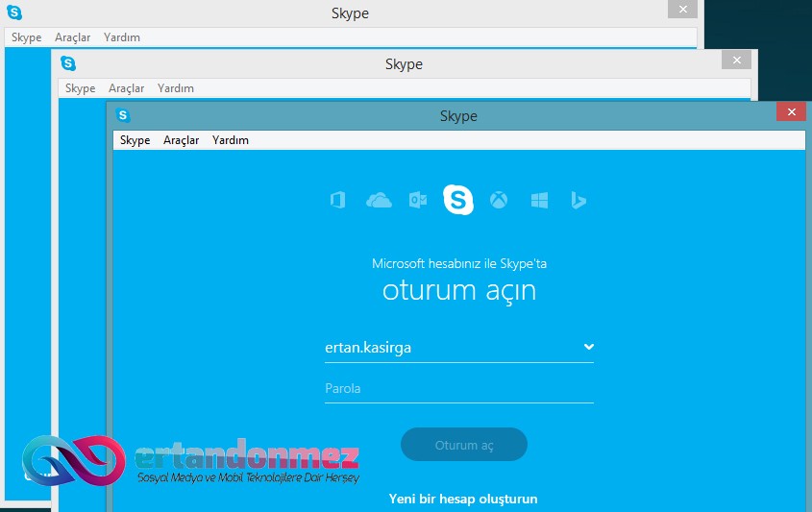The height and width of the screenshot is (512, 812).
Task: Click the Parola password field
Action: pyautogui.click(x=458, y=388)
